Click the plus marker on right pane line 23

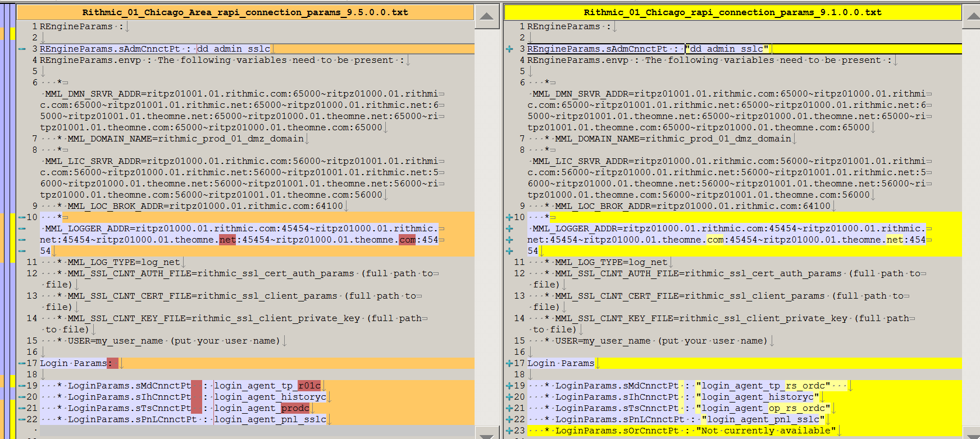coord(509,431)
